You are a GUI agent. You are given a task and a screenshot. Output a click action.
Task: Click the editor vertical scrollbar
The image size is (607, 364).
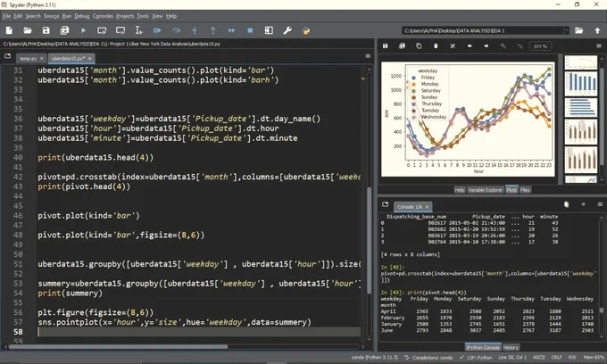[x=369, y=240]
